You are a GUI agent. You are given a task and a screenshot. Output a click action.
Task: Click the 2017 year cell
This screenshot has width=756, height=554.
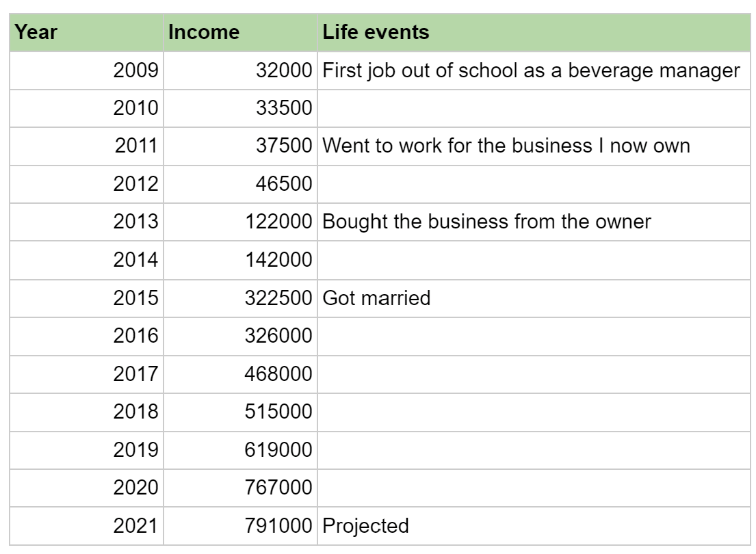[x=86, y=374]
